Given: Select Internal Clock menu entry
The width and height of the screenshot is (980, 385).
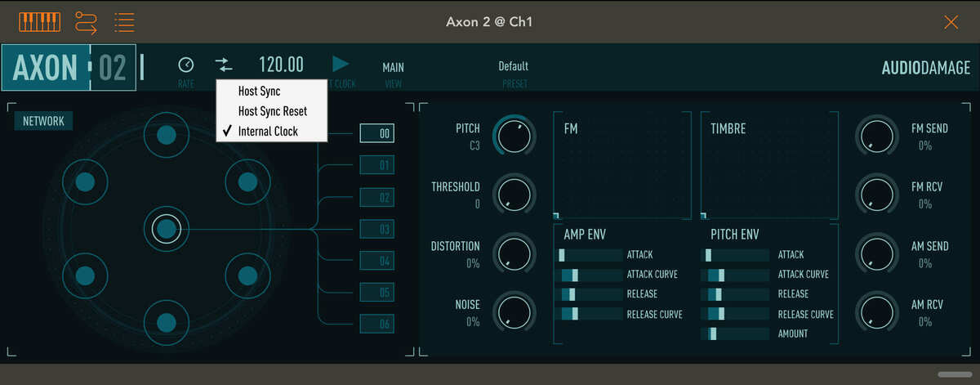Looking at the screenshot, I should coord(268,131).
